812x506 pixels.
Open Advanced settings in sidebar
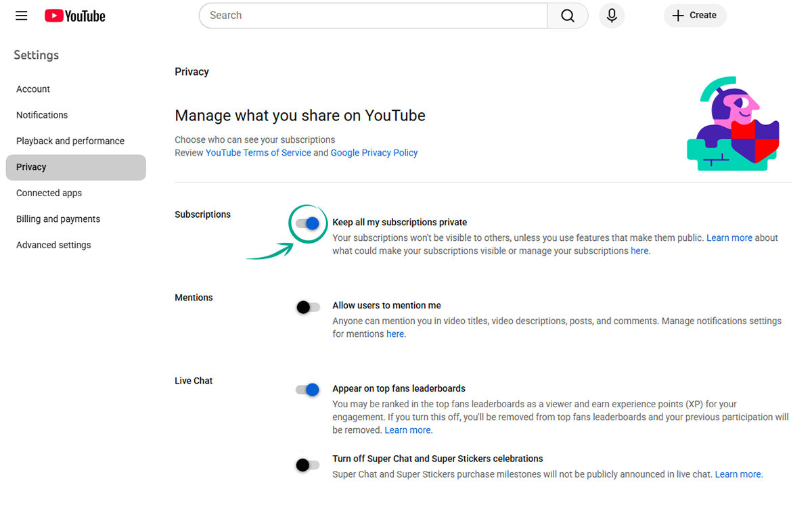(53, 245)
